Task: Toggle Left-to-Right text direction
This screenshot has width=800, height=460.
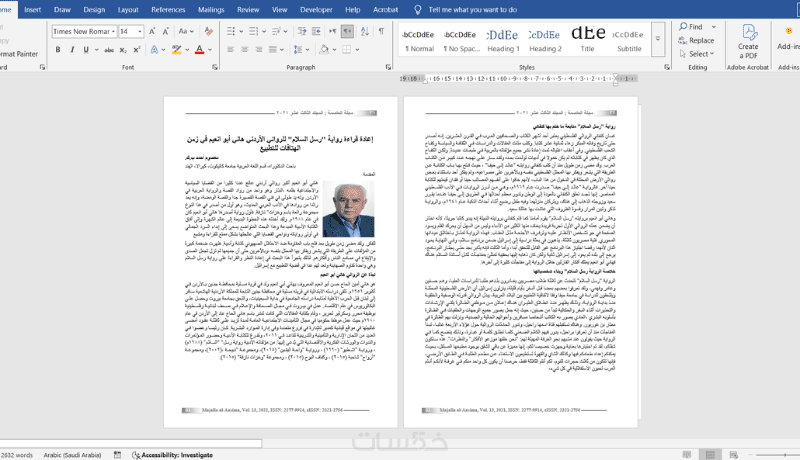Action: pos(332,32)
